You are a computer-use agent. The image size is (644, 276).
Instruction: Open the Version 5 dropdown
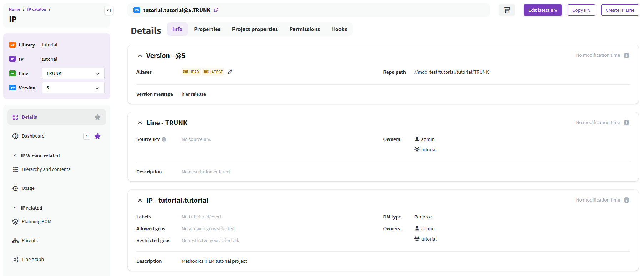(73, 88)
